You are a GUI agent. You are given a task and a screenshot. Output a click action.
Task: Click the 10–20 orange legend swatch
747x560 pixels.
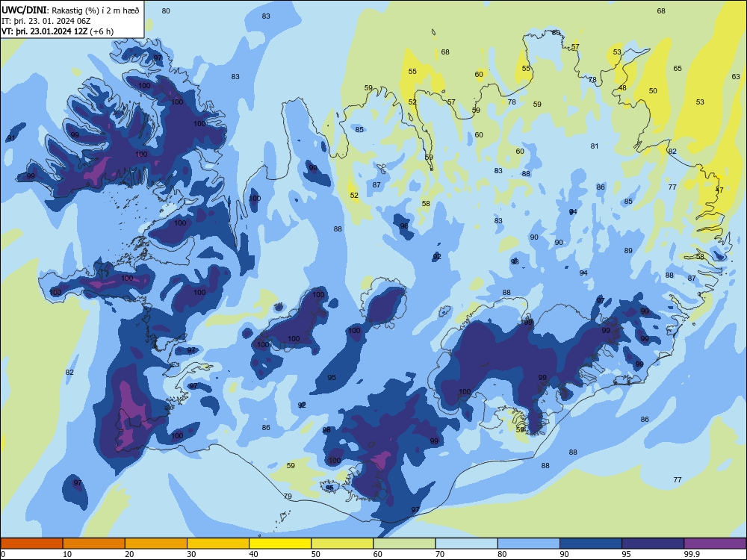pos(94,544)
